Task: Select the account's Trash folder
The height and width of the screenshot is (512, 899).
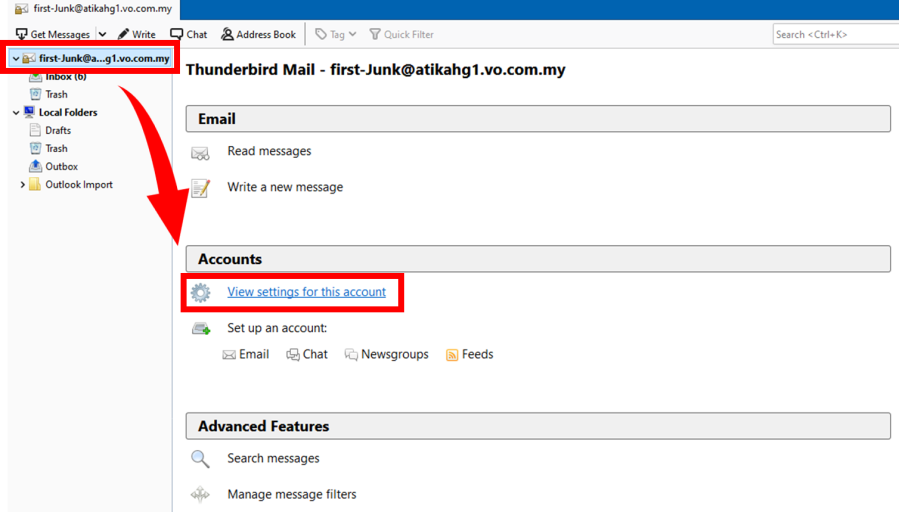Action: pyautogui.click(x=56, y=95)
